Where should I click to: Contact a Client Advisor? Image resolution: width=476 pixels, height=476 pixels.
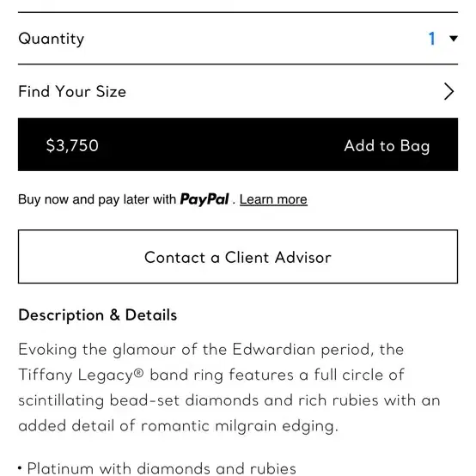[238, 257]
